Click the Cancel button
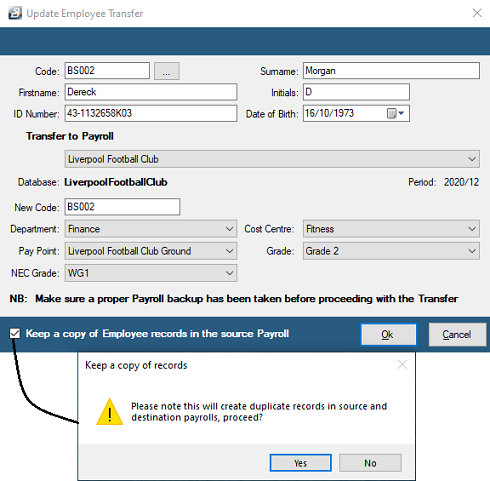 click(x=457, y=334)
